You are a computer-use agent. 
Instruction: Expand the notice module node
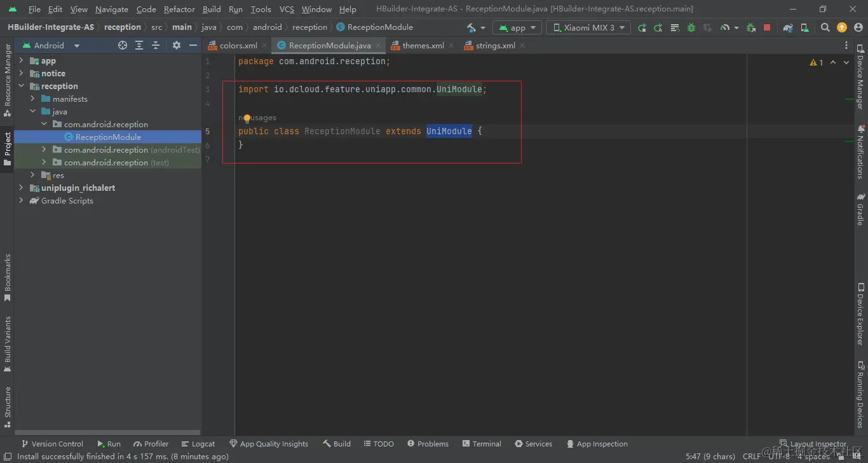21,74
